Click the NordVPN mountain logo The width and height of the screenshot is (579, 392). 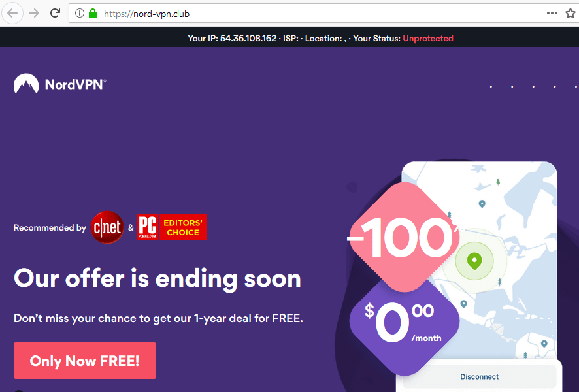click(26, 84)
